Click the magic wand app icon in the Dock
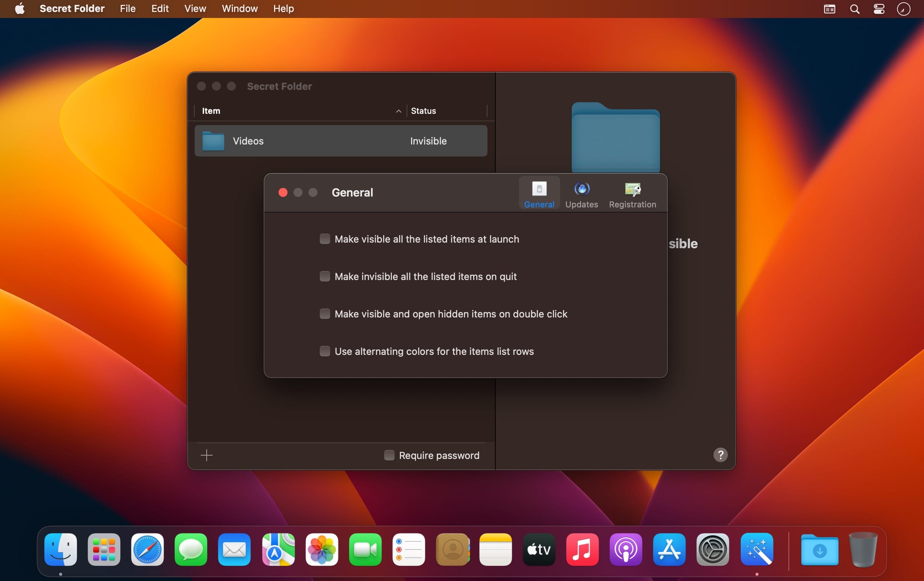The image size is (924, 581). (757, 550)
